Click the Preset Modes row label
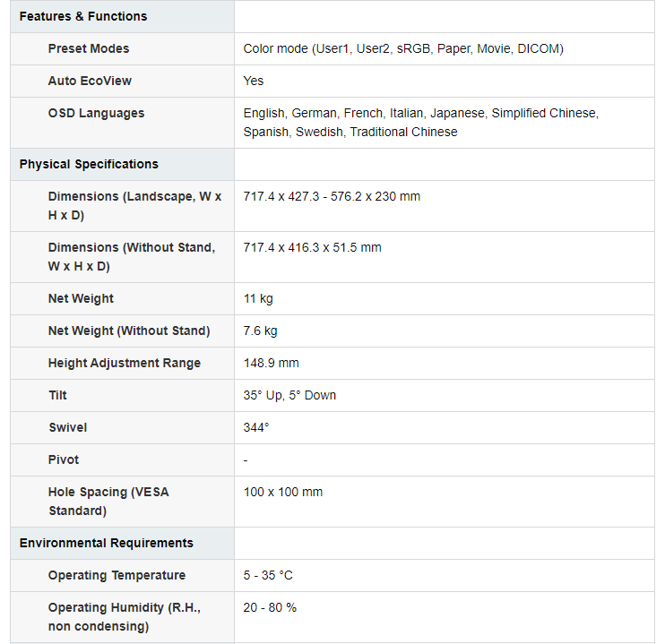The height and width of the screenshot is (644, 665). click(x=89, y=48)
